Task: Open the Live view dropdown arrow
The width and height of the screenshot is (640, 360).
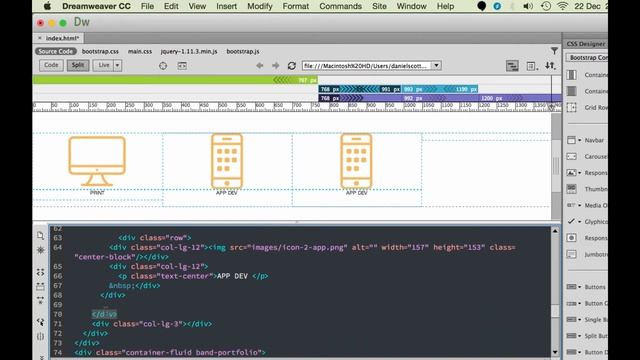Action: point(118,65)
